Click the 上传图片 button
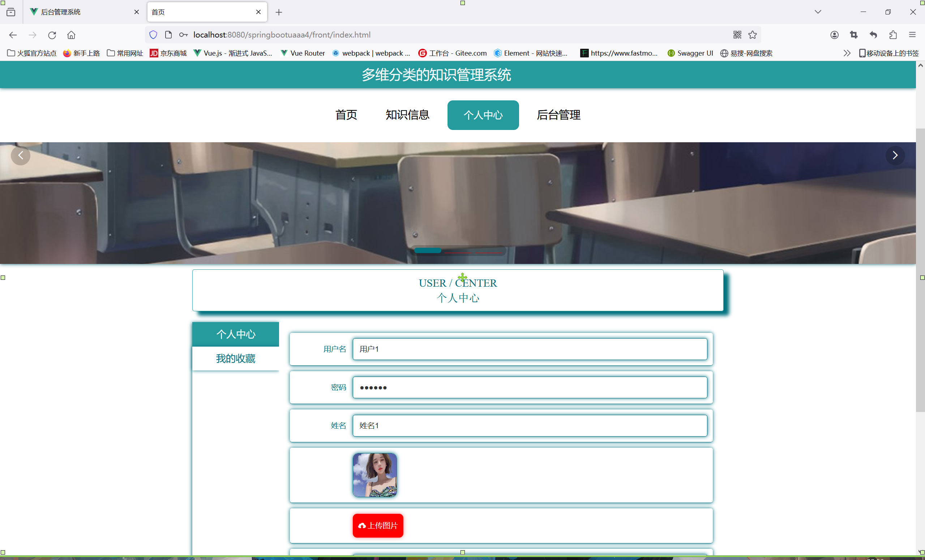 (x=378, y=525)
